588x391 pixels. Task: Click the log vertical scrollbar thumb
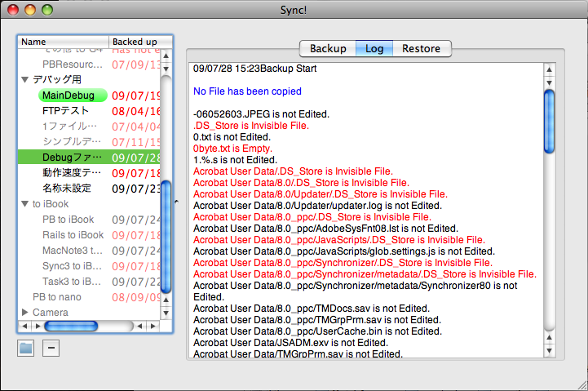tap(549, 122)
